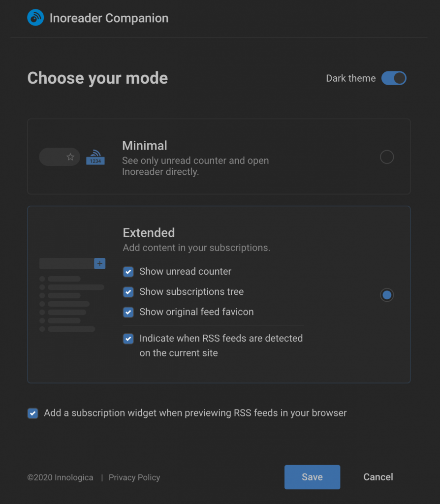The height and width of the screenshot is (504, 440).
Task: Click the Inoreader logo in the header
Action: pos(35,17)
